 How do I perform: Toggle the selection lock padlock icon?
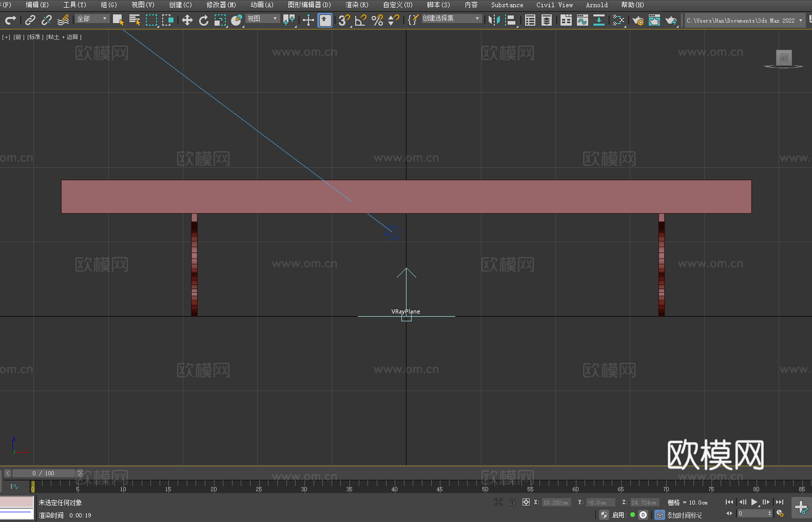click(x=512, y=502)
